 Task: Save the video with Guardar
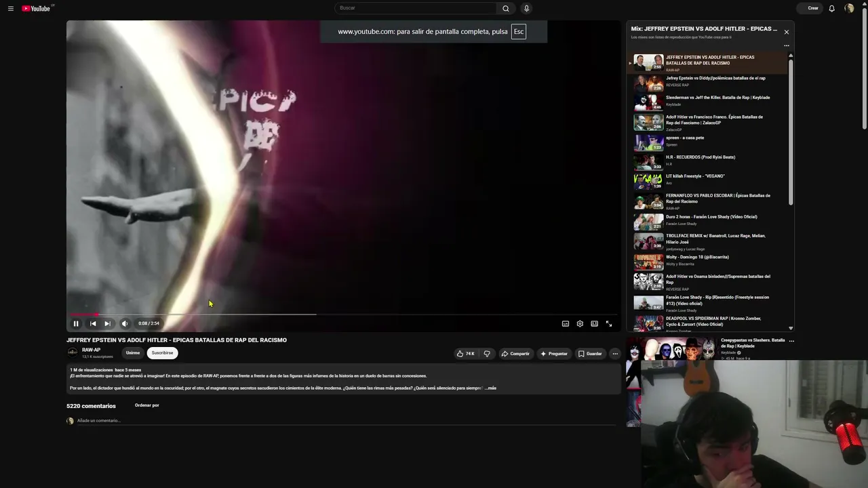click(x=590, y=353)
